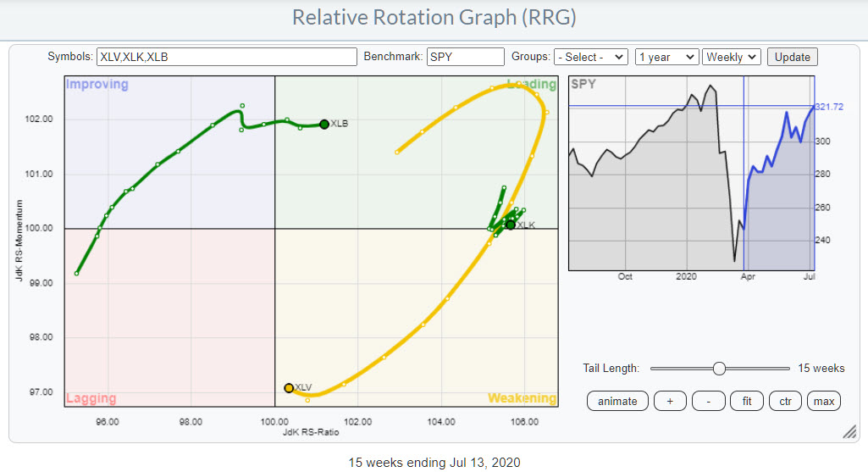This screenshot has width=868, height=472.
Task: Click the plus zoom-in button
Action: point(670,401)
